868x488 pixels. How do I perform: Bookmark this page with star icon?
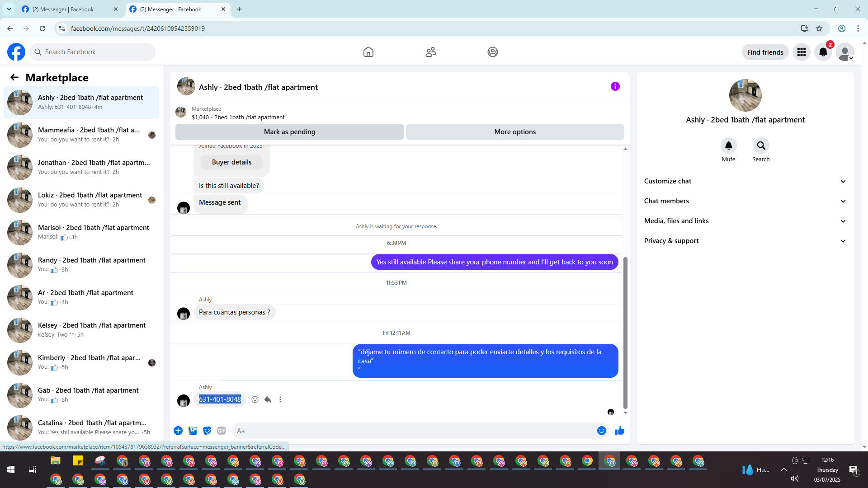tap(819, 28)
